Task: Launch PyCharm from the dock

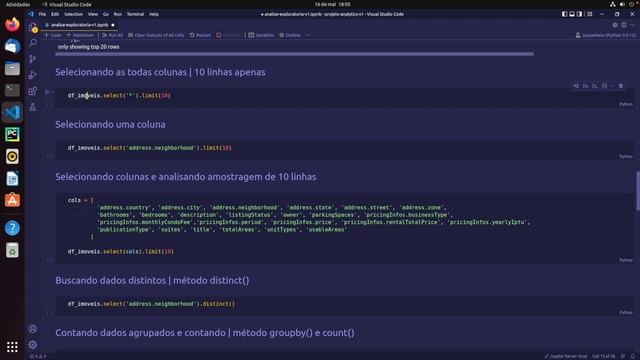Action: [12, 134]
